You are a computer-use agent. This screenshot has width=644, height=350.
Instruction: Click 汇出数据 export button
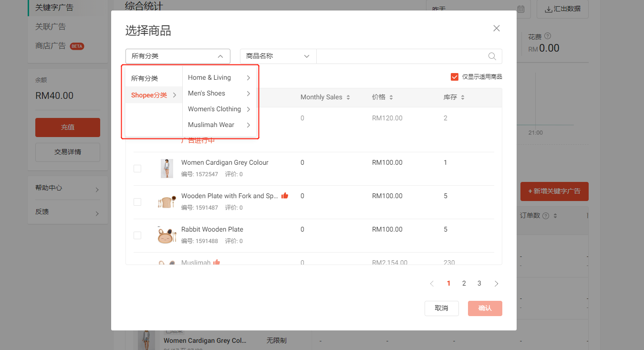(562, 9)
